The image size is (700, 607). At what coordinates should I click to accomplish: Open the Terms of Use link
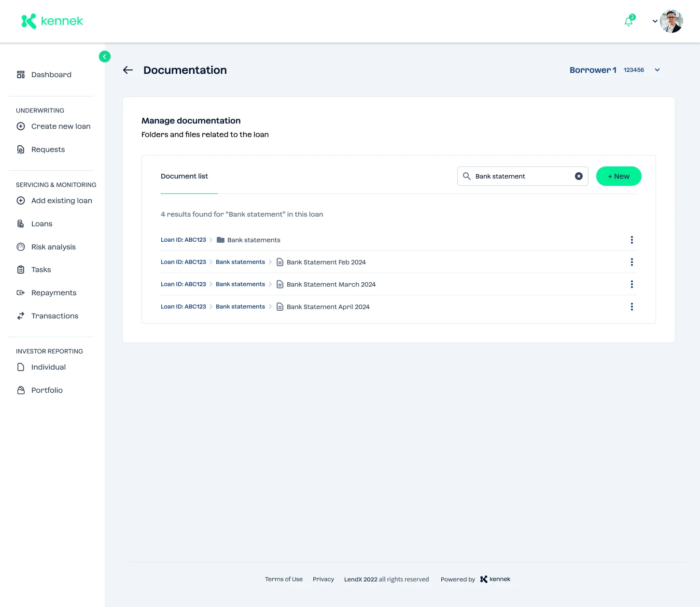click(284, 579)
